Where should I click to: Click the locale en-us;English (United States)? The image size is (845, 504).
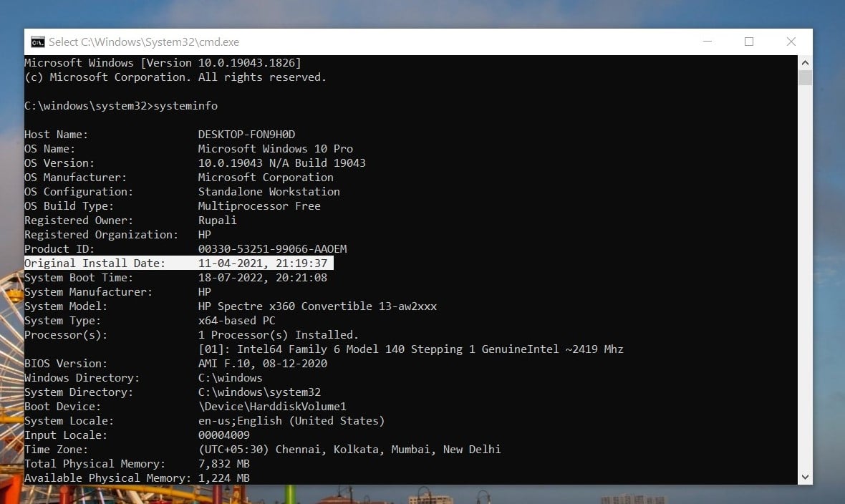[x=291, y=420]
